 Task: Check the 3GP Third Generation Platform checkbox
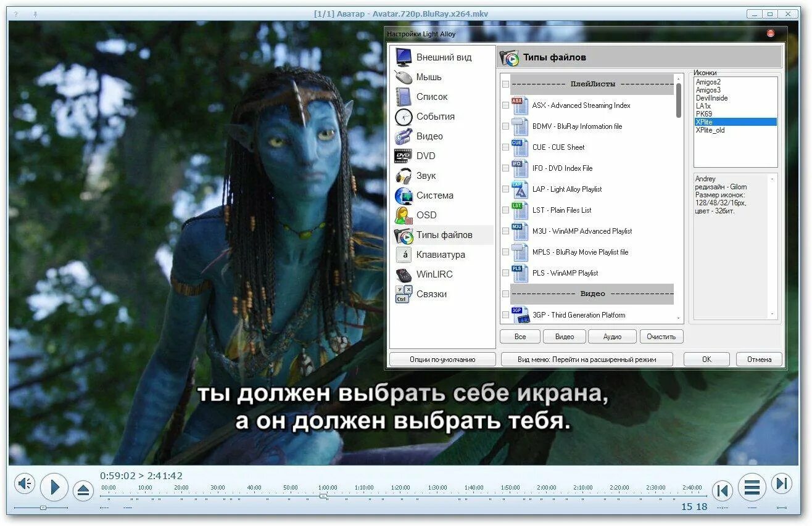point(506,315)
